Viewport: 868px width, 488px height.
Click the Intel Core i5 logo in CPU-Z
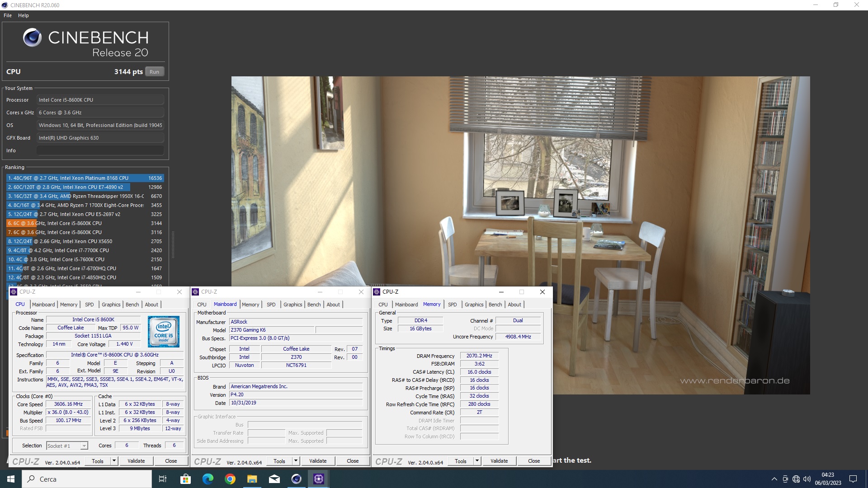pos(164,331)
